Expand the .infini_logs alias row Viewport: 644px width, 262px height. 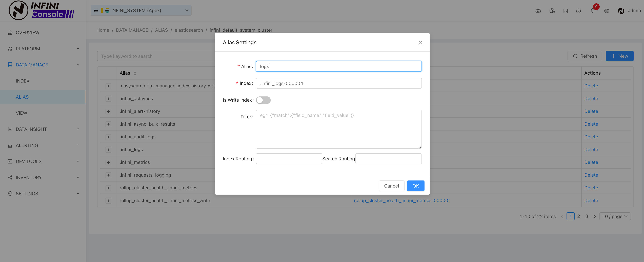click(108, 150)
